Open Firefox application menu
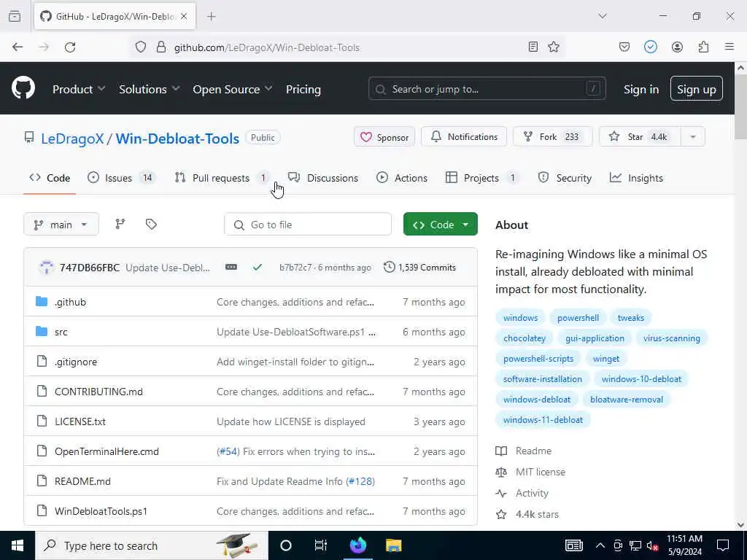747x560 pixels. click(x=729, y=47)
